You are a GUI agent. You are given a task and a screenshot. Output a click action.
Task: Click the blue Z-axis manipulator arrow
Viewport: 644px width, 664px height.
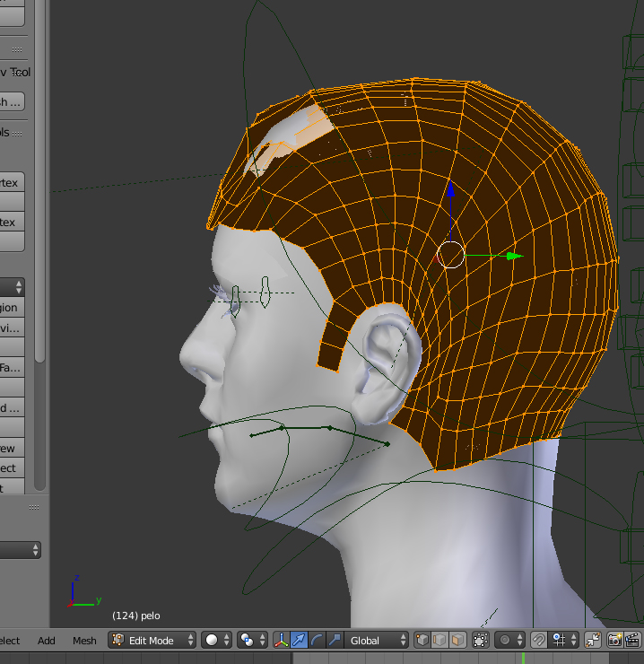click(450, 189)
